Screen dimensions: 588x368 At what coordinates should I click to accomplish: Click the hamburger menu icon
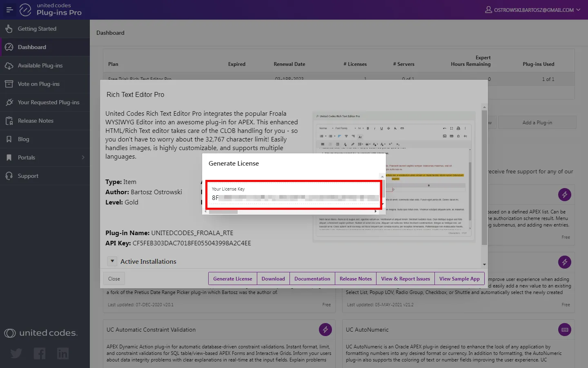click(x=9, y=10)
